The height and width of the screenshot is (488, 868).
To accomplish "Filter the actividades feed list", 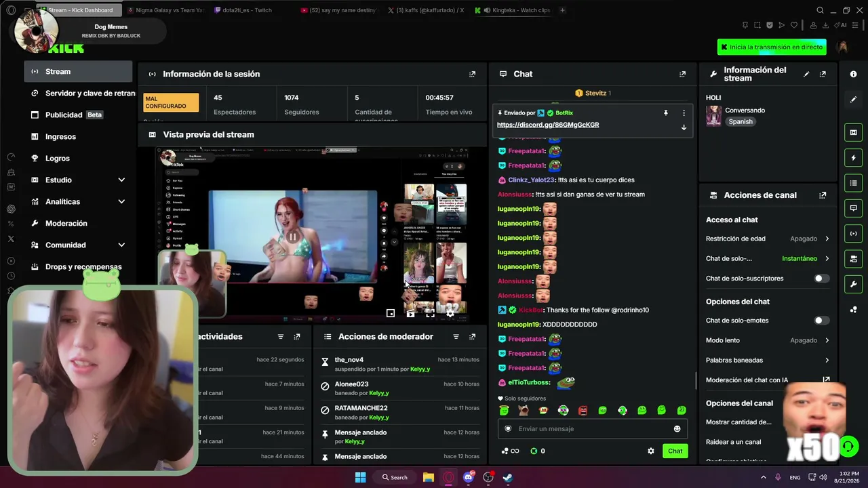I will pos(281,337).
